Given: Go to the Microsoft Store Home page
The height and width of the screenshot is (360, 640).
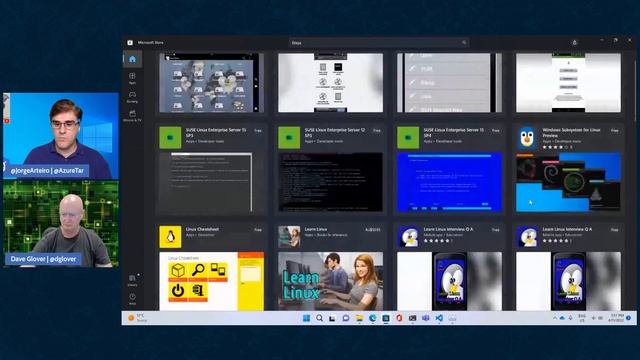Looking at the screenshot, I should [x=132, y=59].
